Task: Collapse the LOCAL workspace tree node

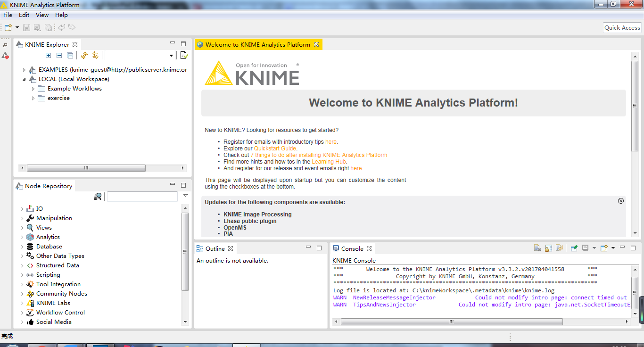Action: 24,79
